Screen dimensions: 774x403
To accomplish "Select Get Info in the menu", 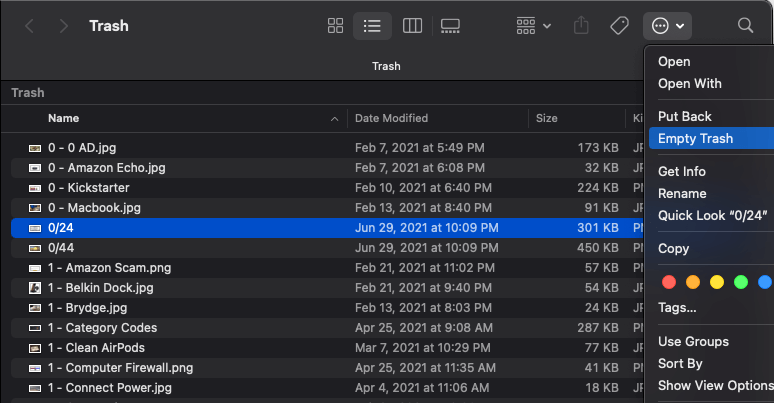I will click(x=682, y=171).
